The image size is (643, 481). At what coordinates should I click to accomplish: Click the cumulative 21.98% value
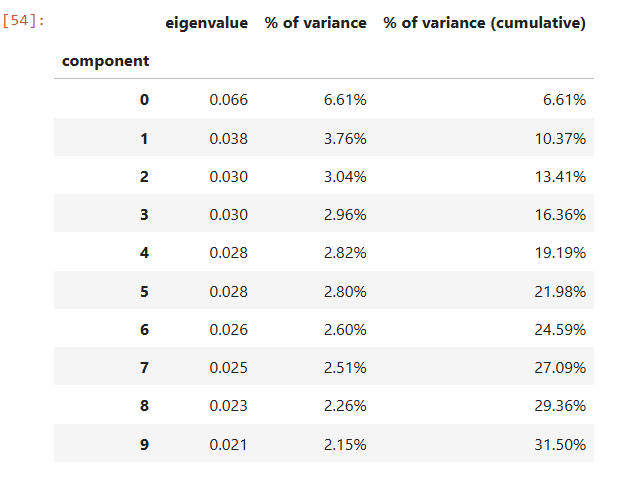coord(560,291)
